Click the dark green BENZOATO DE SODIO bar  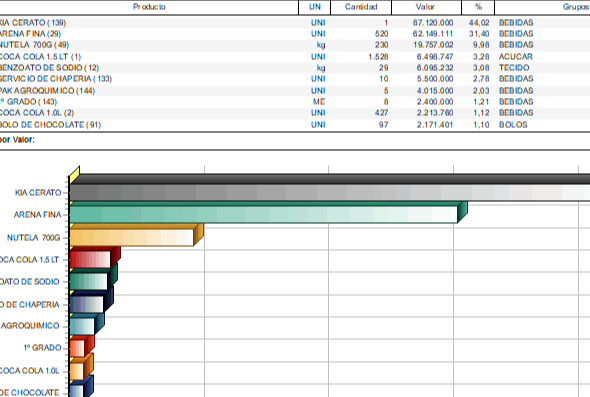click(x=89, y=282)
